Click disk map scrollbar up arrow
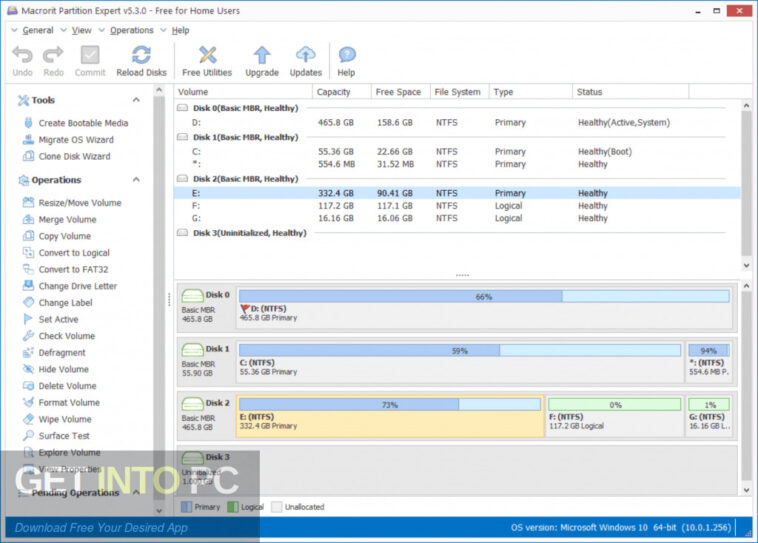The height and width of the screenshot is (543, 758). click(746, 286)
